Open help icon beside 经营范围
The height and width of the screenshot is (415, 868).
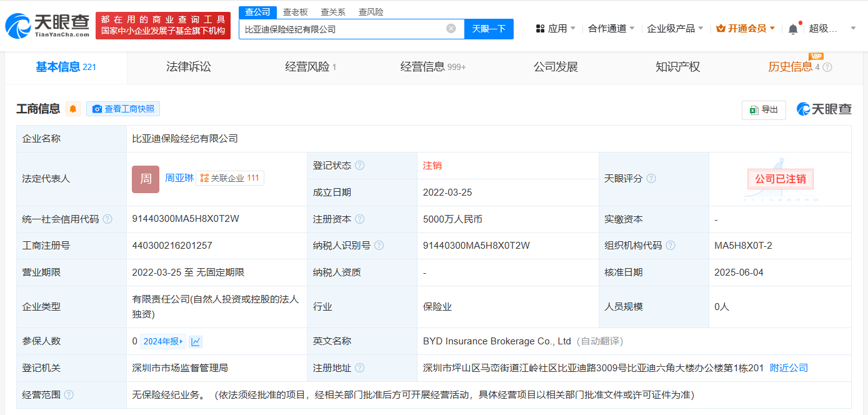(x=69, y=395)
